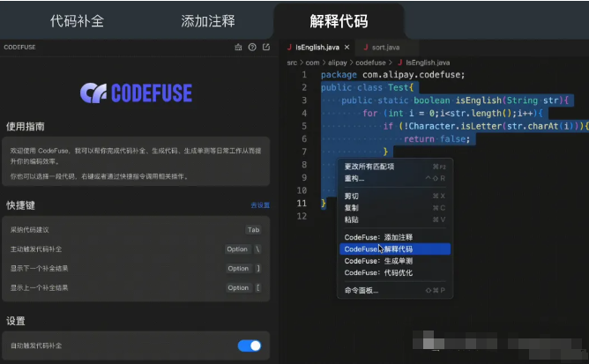Click 'isEnglish(String str)' method signature line

(x=455, y=100)
